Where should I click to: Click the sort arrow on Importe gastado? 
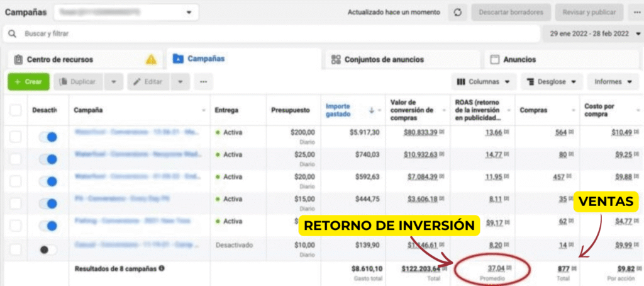coord(371,110)
